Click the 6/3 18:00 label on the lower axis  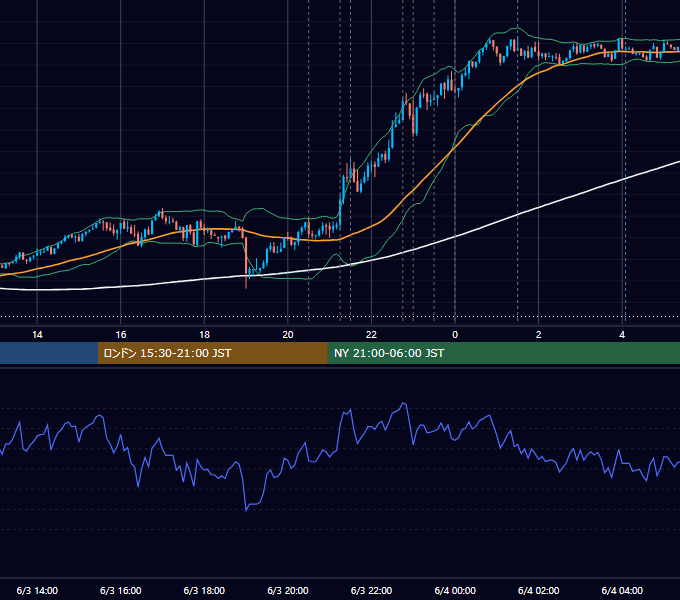(204, 590)
